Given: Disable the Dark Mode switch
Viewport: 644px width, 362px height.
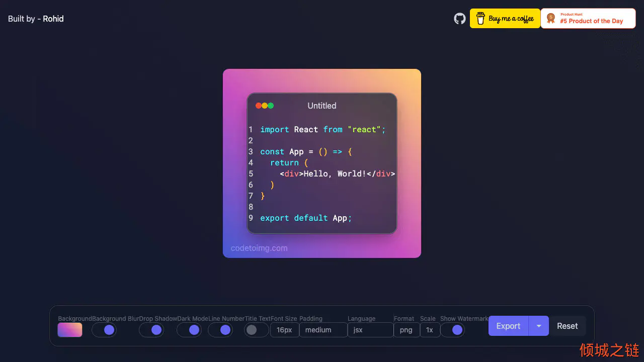Looking at the screenshot, I should [189, 330].
